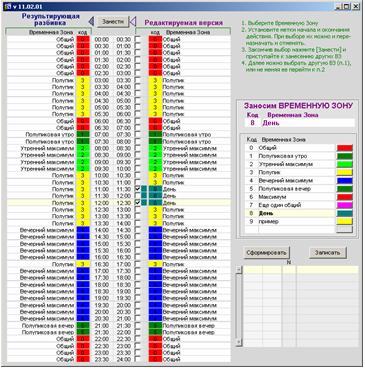Image resolution: width=365 pixels, height=369 pixels.
Task: Select time zone 4 Вечерний максимум
Action: point(289,180)
